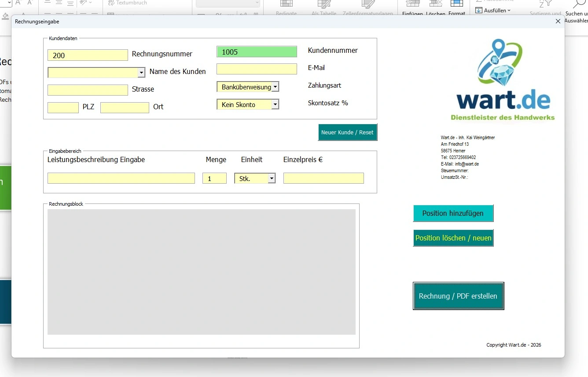Screen dimensions: 588x377
Task: Click the Löschen cells icon in ribbon
Action: click(x=435, y=4)
